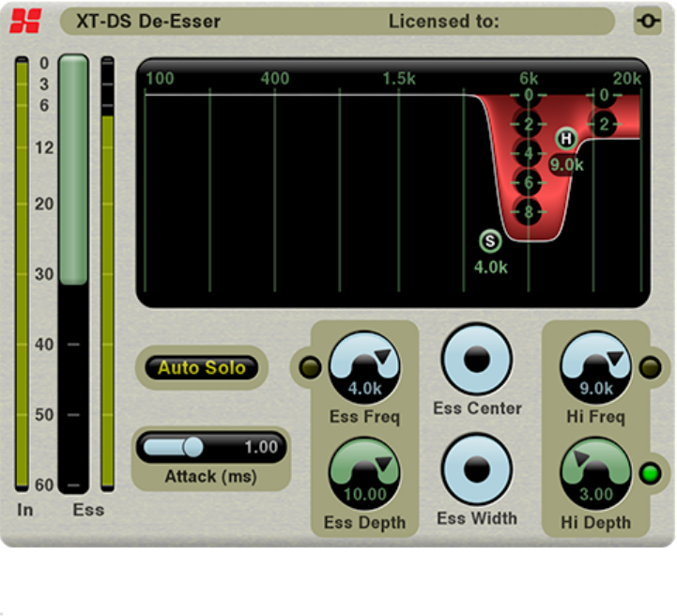Click the 2 dB marker on the high-frequency scale
The image size is (677, 616).
coord(604,124)
